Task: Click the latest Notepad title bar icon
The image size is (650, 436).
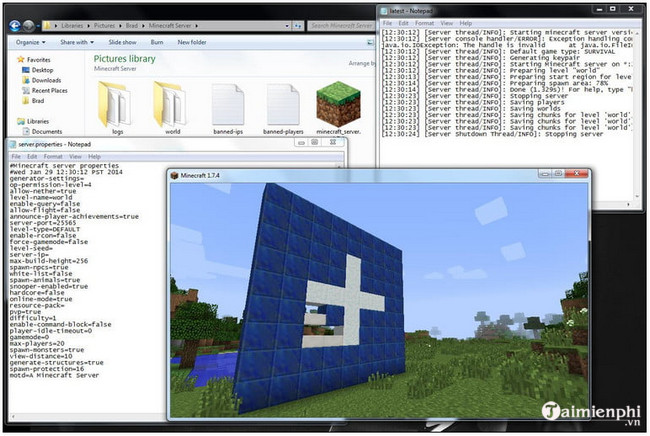Action: pos(384,11)
